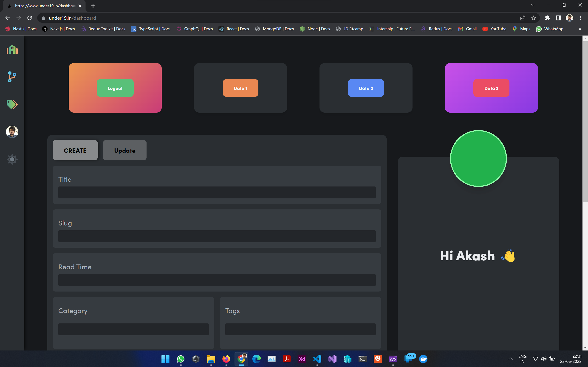
Task: Click the tags icon in sidebar
Action: click(12, 104)
